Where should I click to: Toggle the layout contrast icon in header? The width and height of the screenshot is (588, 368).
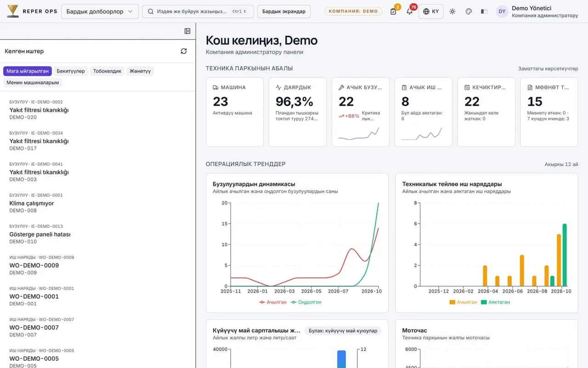(x=484, y=11)
